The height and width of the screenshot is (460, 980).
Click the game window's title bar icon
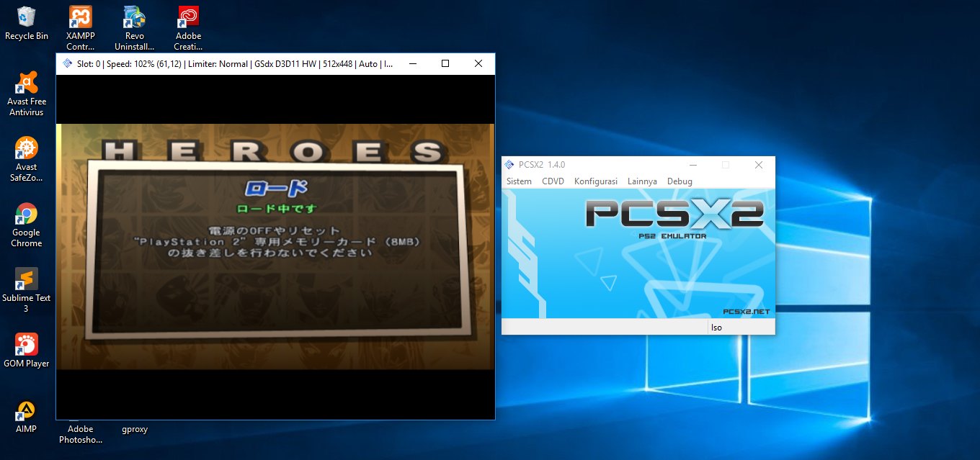(67, 63)
